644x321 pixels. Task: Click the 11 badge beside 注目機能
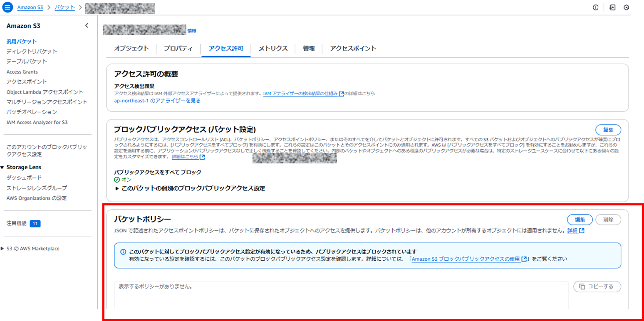coord(35,224)
